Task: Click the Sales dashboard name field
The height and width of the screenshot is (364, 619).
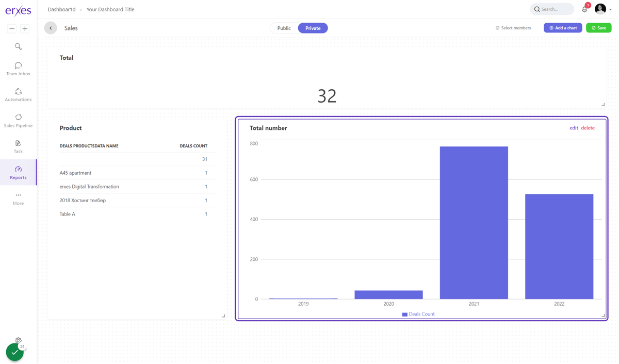Action: coord(71,28)
